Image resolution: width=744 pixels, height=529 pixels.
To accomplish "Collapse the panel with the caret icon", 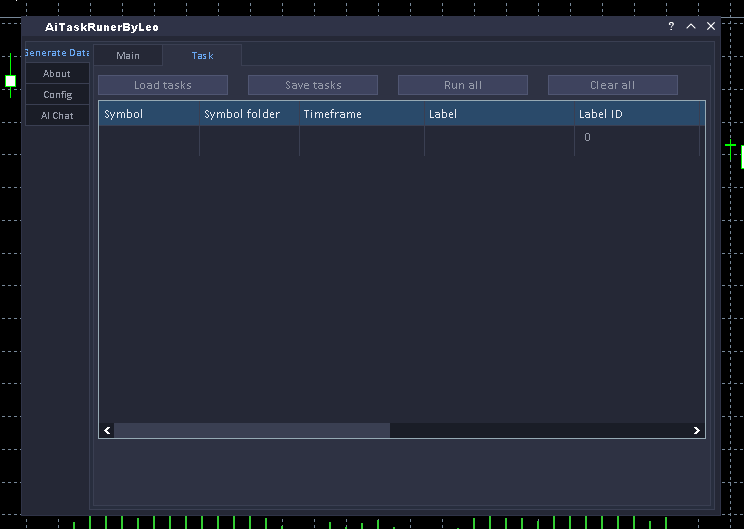I will pos(691,27).
